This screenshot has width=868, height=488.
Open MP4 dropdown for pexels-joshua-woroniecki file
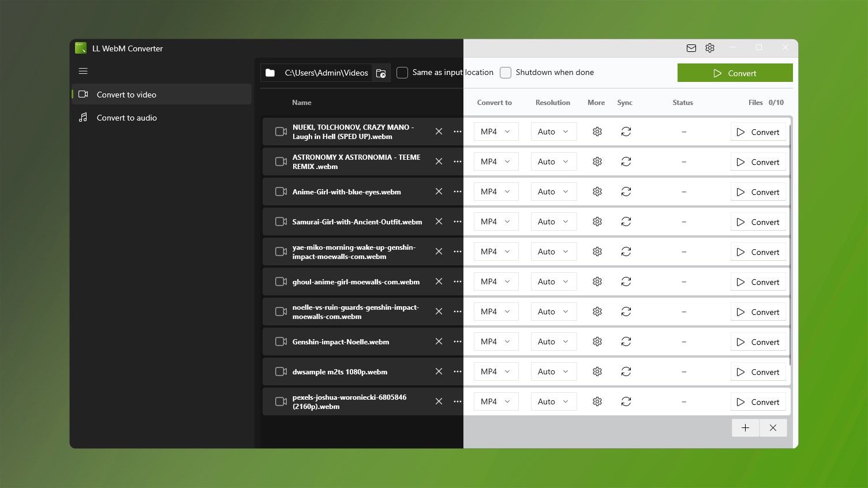[496, 401]
